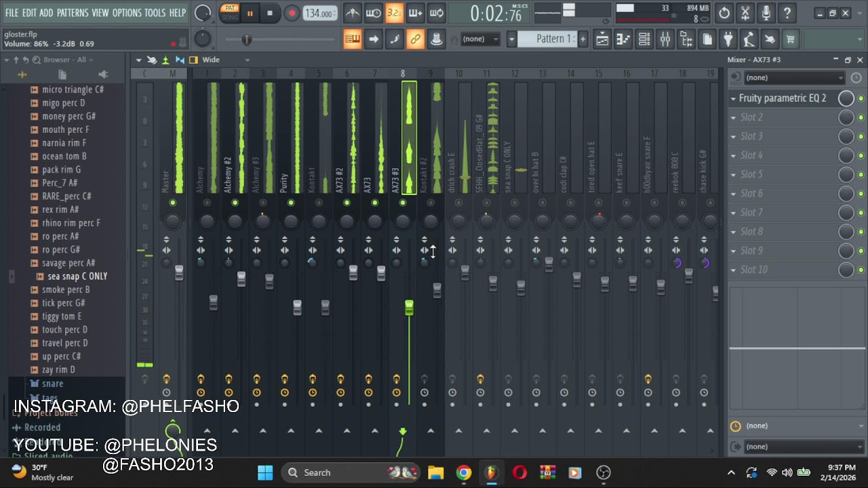Viewport: 868px width, 488px height.
Task: Open the plugin database plug icon
Action: pos(728,39)
